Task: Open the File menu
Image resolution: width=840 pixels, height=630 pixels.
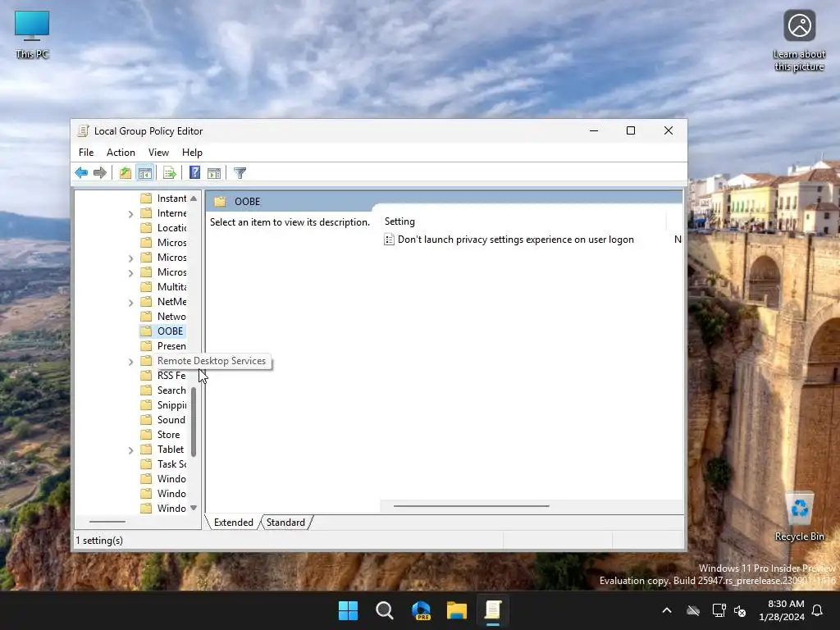Action: [86, 152]
